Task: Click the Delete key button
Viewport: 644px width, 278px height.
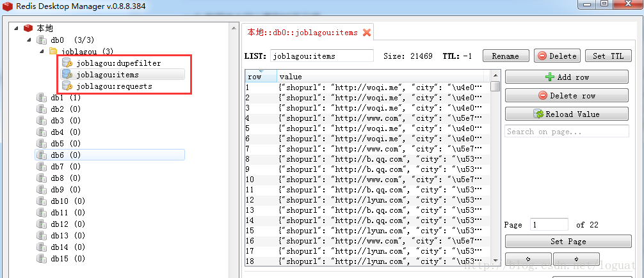Action: click(x=557, y=56)
